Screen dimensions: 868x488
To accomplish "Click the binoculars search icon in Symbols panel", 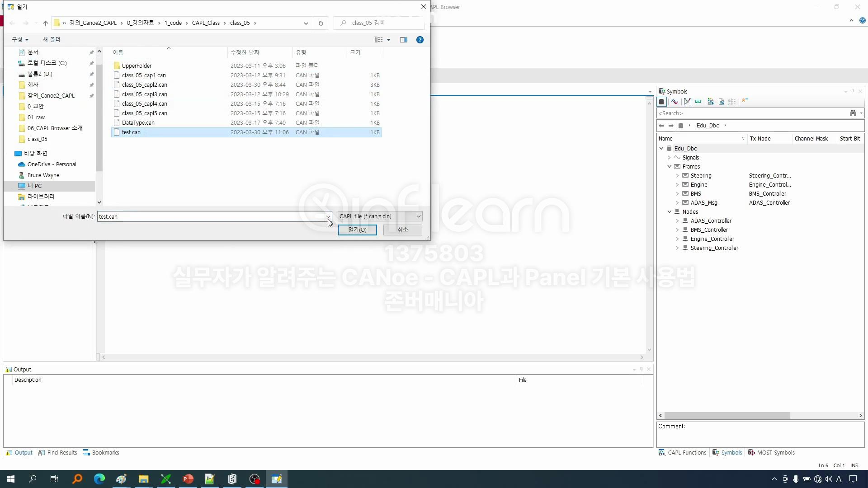I will [x=853, y=113].
